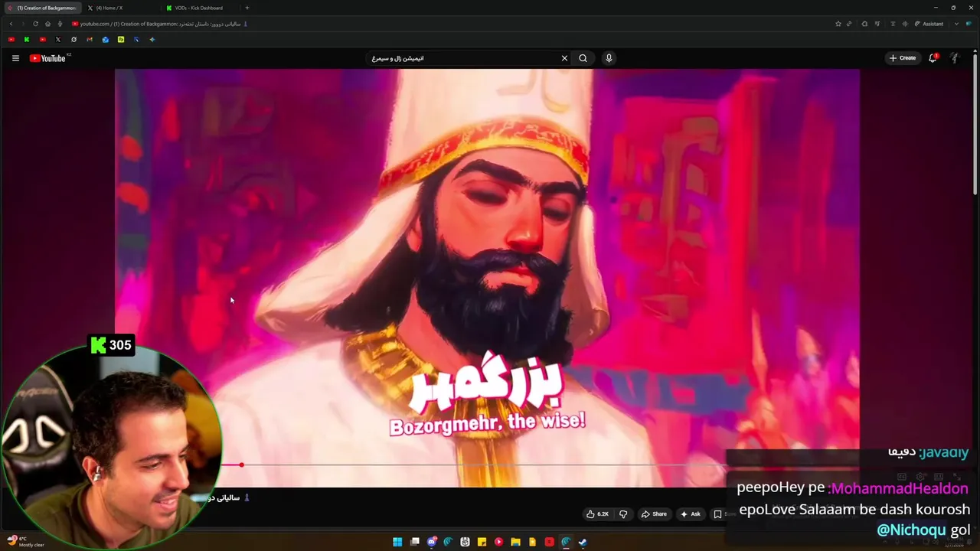Like the video (6.2K)
Image resolution: width=980 pixels, height=551 pixels.
597,514
